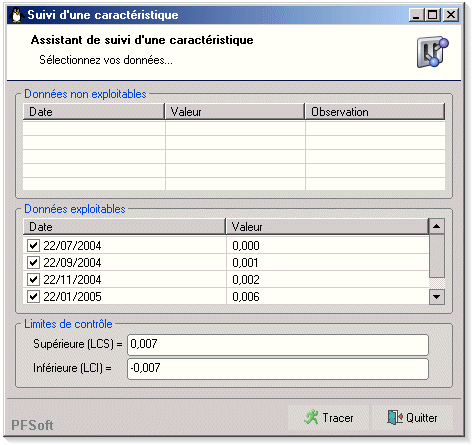
Task: Click the door icon on the Quitter button
Action: tap(395, 417)
